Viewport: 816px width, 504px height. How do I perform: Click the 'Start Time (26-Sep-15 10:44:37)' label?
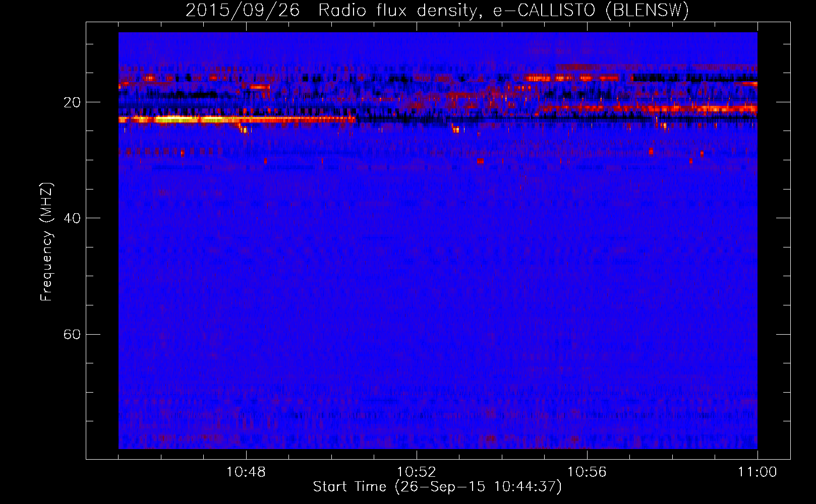(x=437, y=487)
